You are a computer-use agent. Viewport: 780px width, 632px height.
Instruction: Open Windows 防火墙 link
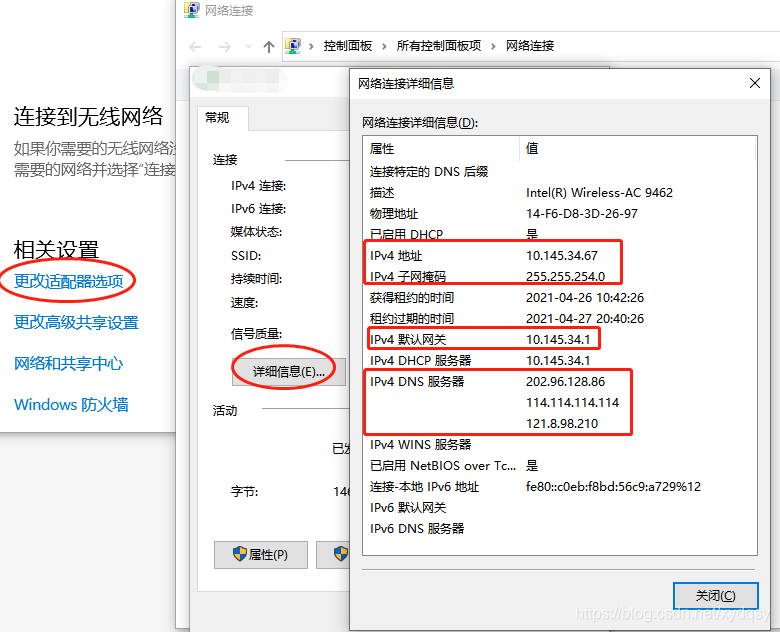coord(71,404)
